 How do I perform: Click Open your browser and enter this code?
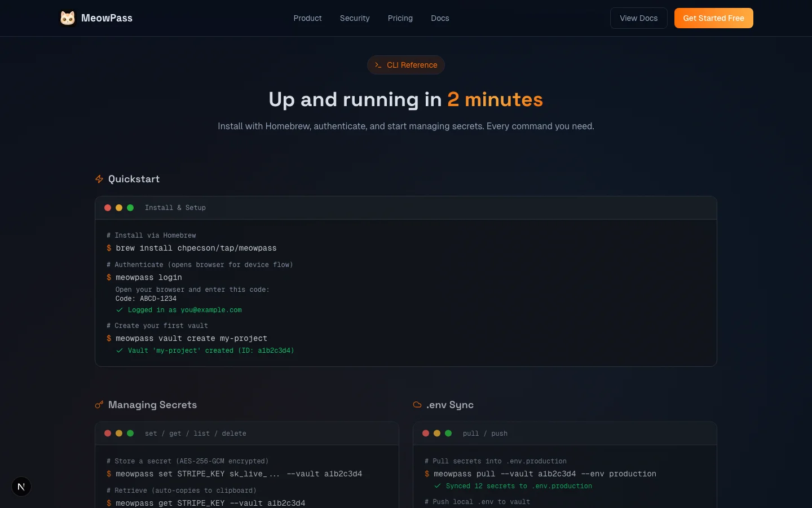[x=192, y=290]
